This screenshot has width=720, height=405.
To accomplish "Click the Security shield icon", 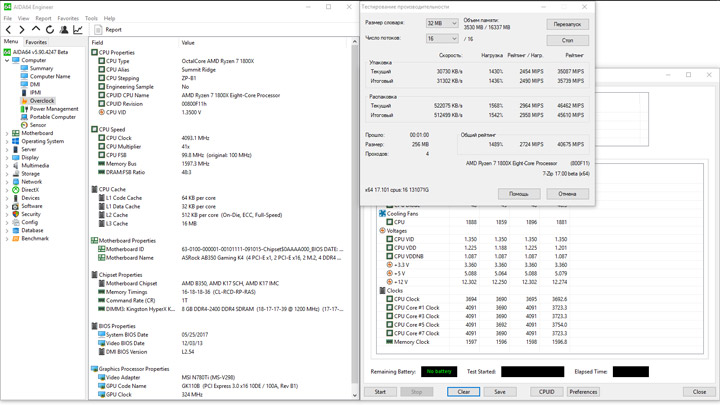I will click(16, 214).
